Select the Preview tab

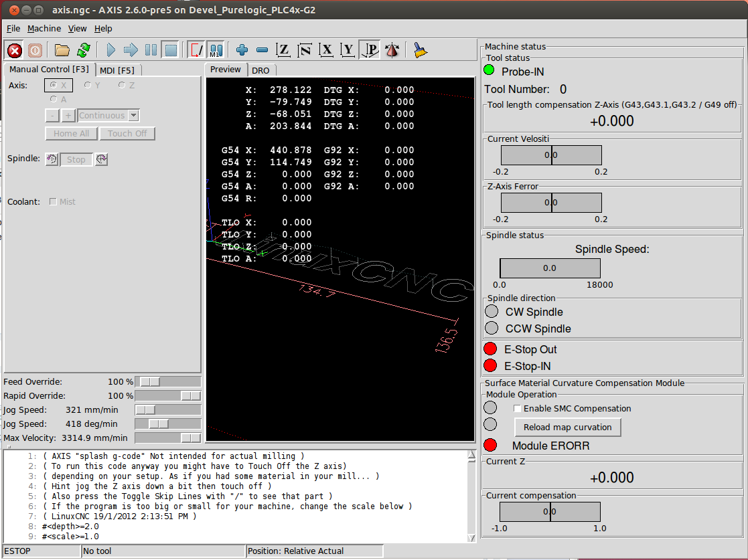pyautogui.click(x=226, y=69)
